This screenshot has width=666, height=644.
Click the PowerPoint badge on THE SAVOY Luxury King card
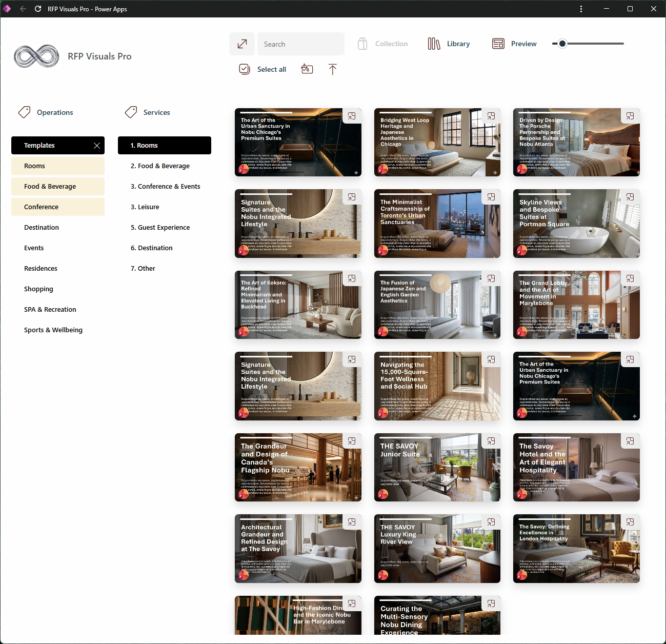pyautogui.click(x=383, y=575)
